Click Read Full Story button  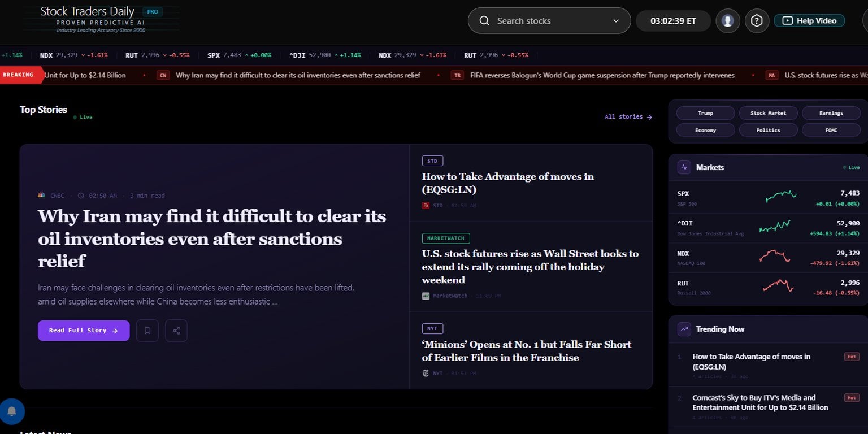[x=84, y=331]
